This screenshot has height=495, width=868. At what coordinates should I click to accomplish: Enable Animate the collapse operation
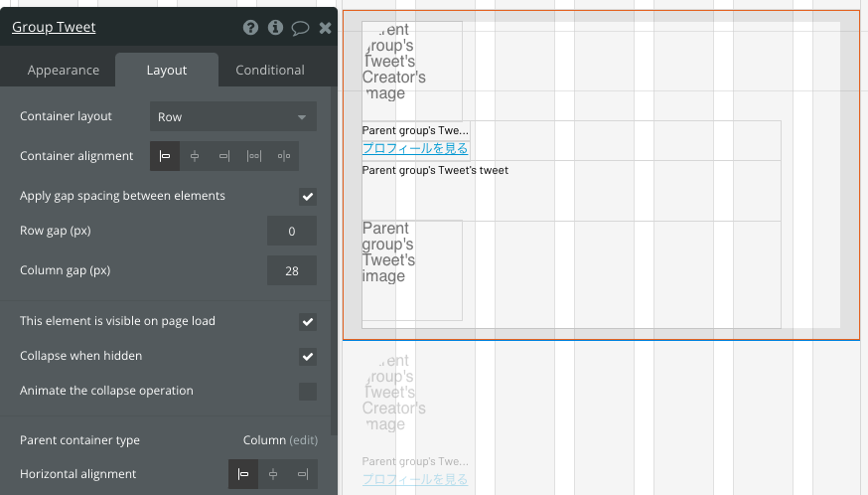point(308,392)
